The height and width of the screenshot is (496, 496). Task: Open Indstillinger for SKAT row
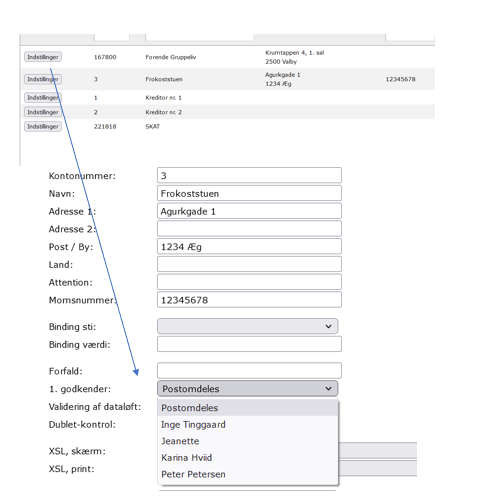tap(43, 126)
